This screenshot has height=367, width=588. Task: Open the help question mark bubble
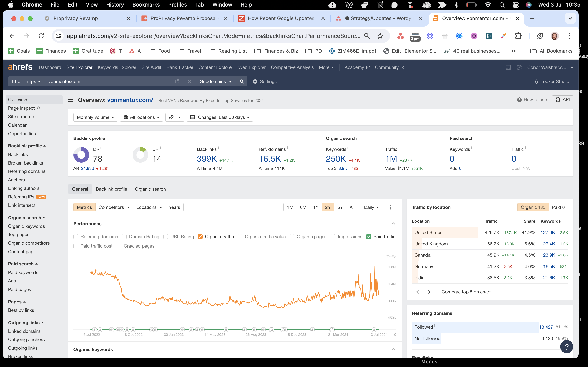click(x=566, y=347)
